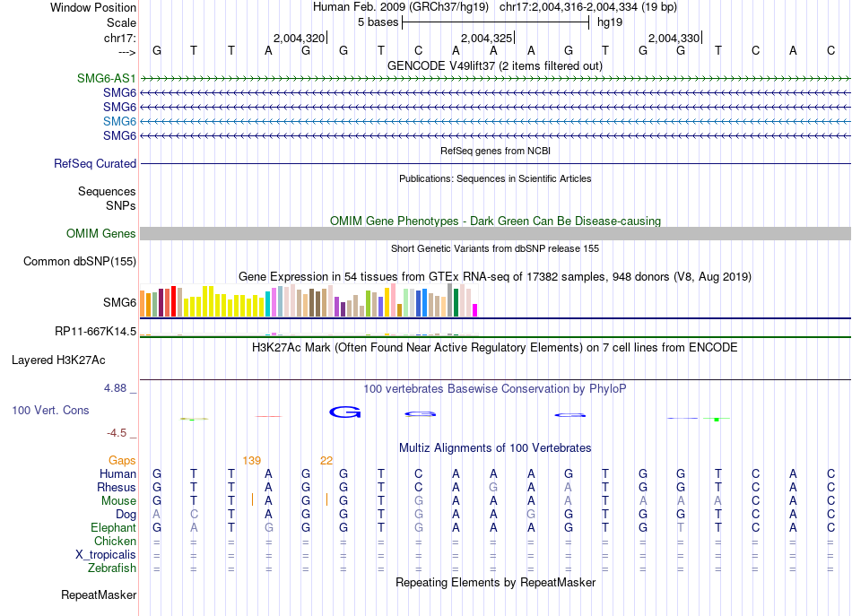This screenshot has width=852, height=616.
Task: Click the -4.5 PhyloP lower scale value
Action: click(x=117, y=433)
